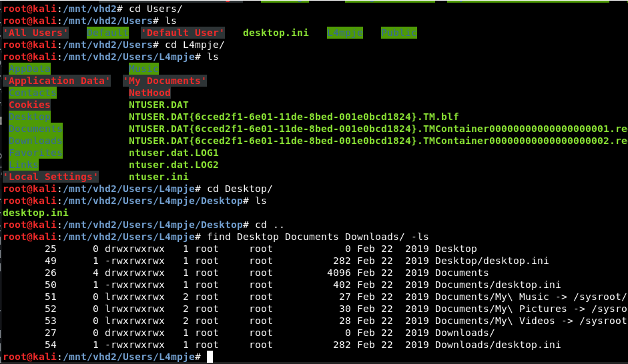Select the 4096 size value of Documents
This screenshot has height=364, width=628.
pos(339,273)
